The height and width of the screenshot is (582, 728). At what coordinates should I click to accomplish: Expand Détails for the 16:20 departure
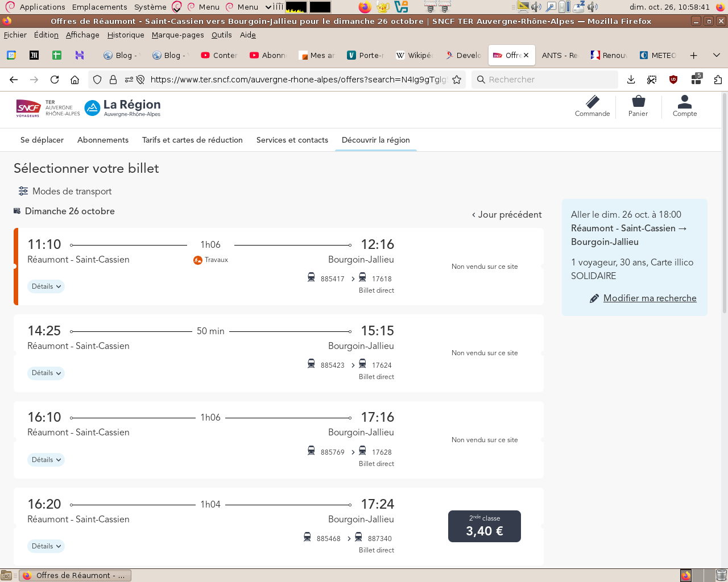click(46, 546)
